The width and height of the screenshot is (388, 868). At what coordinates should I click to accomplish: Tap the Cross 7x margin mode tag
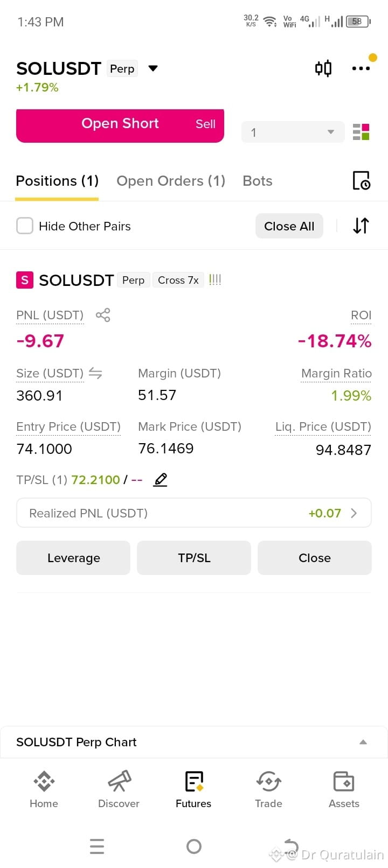(178, 280)
